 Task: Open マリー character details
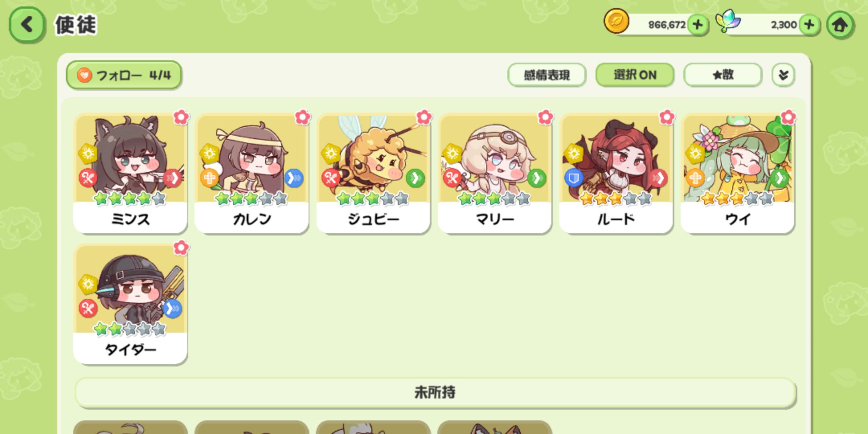[495, 174]
